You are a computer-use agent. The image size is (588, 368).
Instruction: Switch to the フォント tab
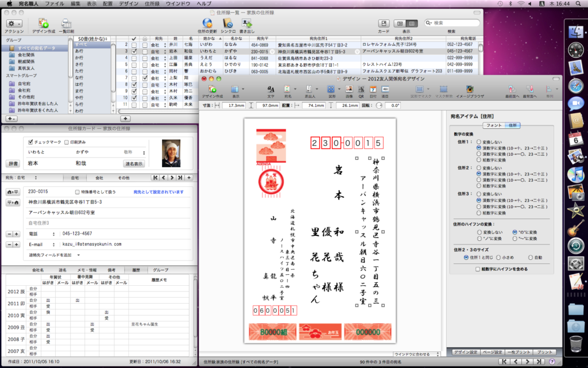(494, 125)
